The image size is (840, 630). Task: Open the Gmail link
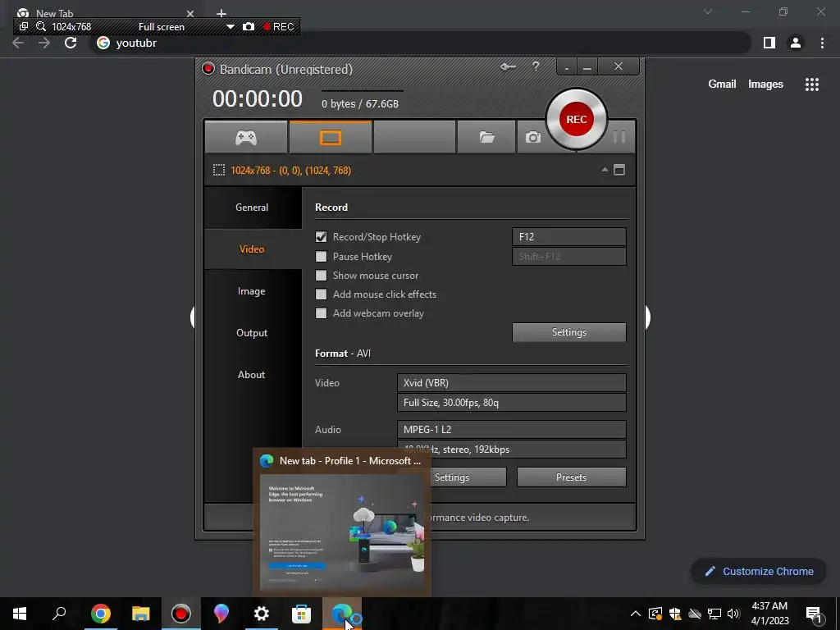[x=722, y=84]
